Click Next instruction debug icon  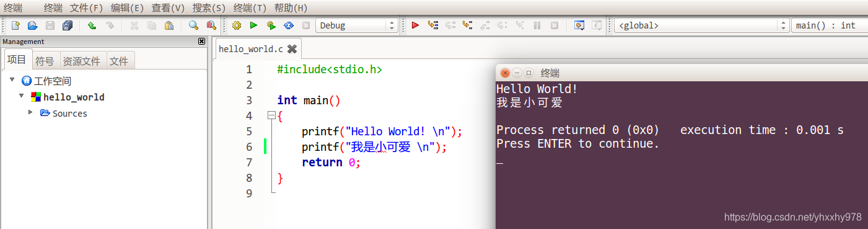pos(502,25)
